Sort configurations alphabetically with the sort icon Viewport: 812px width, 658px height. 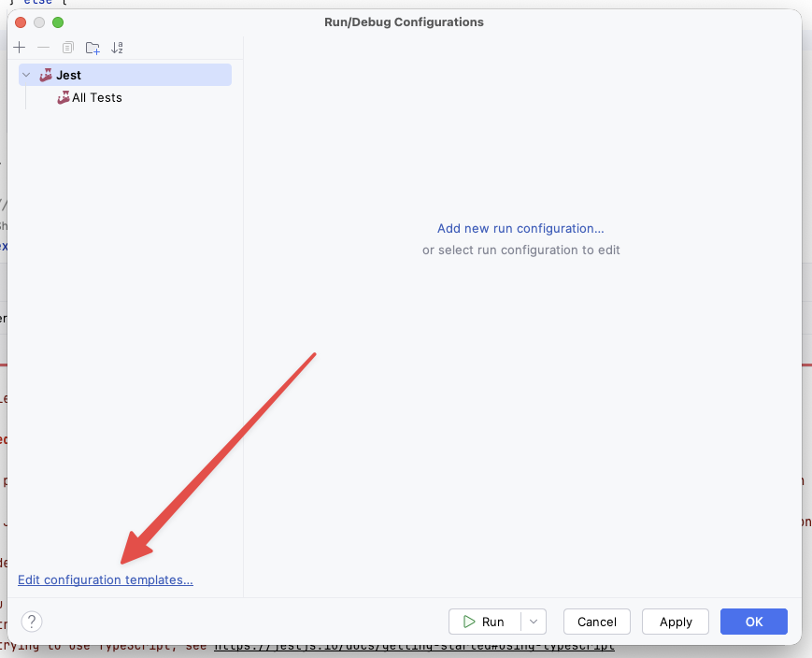(117, 48)
